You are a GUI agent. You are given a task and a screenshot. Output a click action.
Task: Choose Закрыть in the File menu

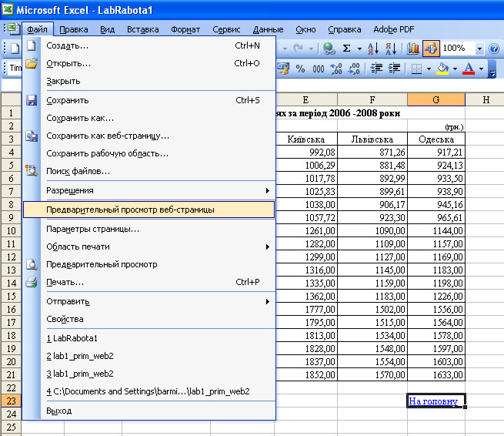coord(149,81)
